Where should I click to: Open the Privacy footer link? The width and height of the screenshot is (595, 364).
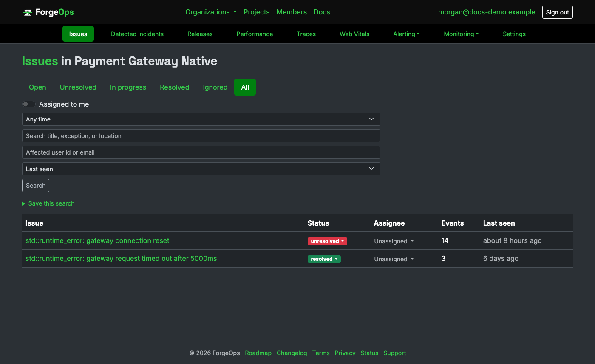[x=345, y=353]
